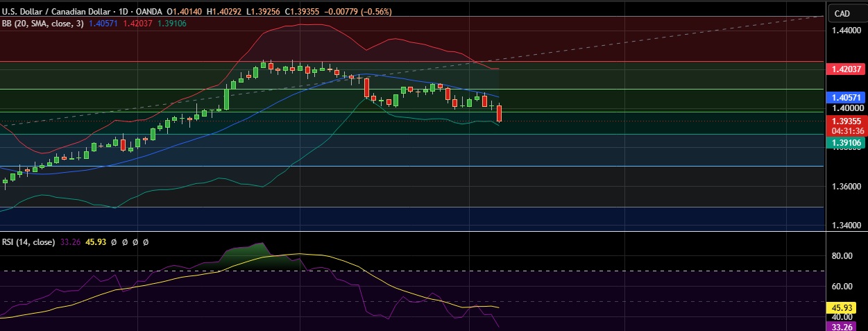Select the latest red candlestick on the chart
The height and width of the screenshot is (331, 868).
coord(500,114)
